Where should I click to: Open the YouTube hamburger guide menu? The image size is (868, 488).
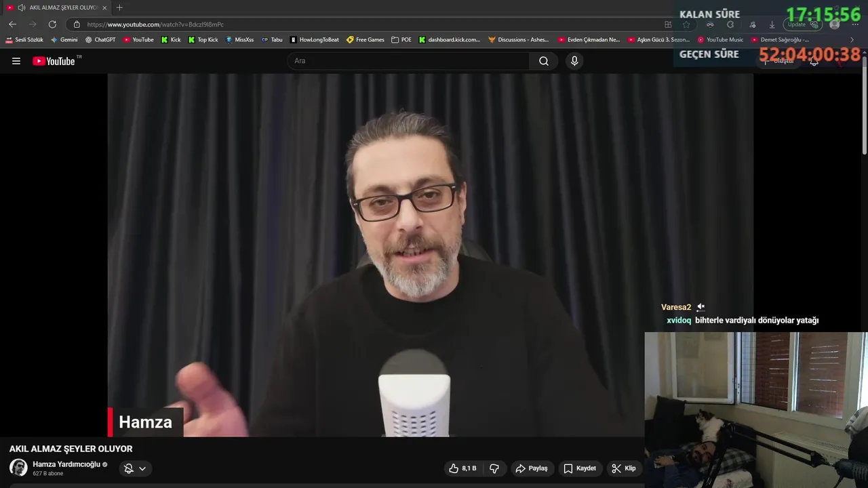point(16,61)
